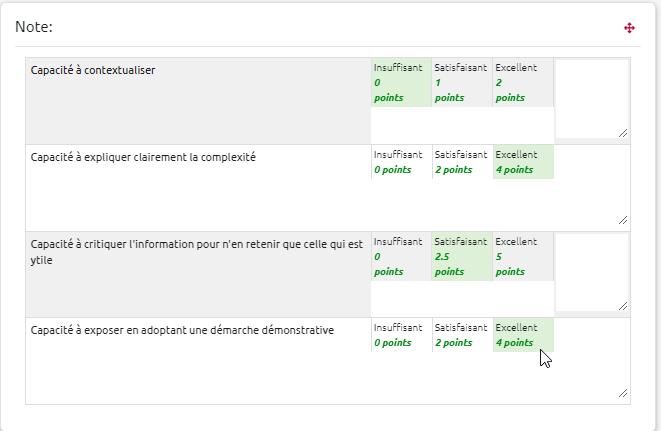Select Satisfaisant 2 points for expliquer clairement
Viewport: 661px width, 431px height.
461,162
